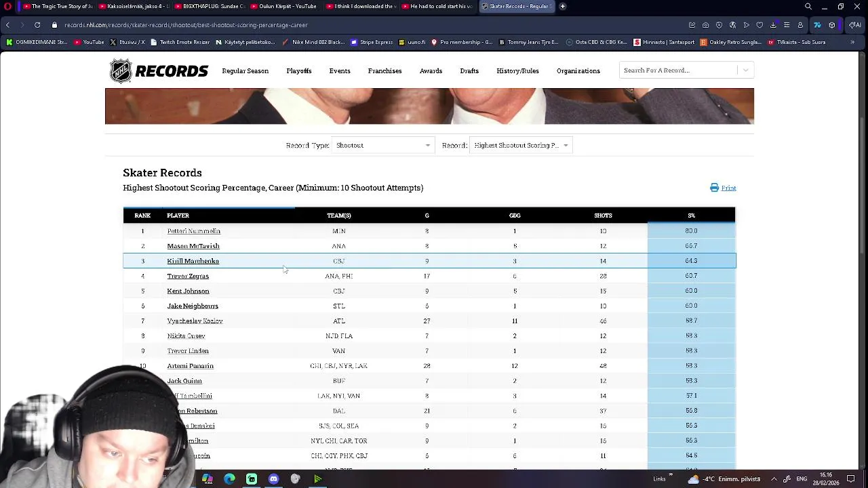Click the browser back arrow

tap(7, 25)
